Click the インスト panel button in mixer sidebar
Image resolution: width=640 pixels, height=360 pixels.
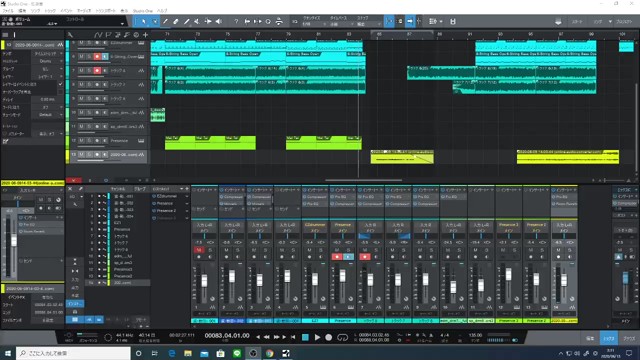(75, 304)
